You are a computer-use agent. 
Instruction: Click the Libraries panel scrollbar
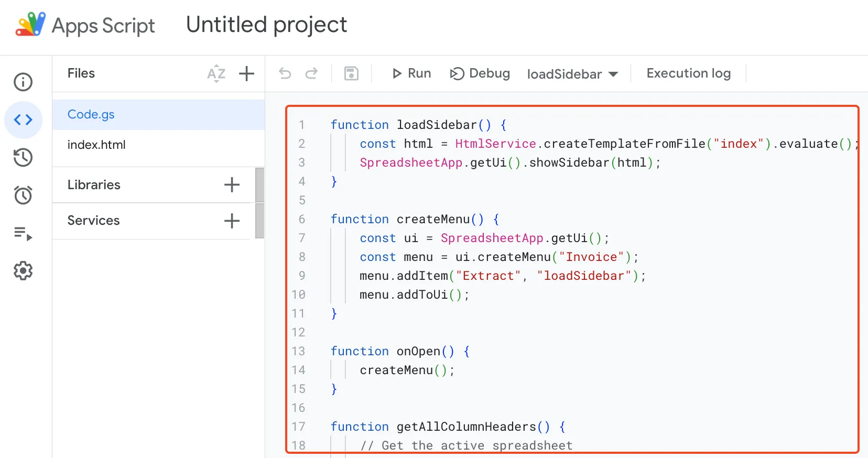259,185
